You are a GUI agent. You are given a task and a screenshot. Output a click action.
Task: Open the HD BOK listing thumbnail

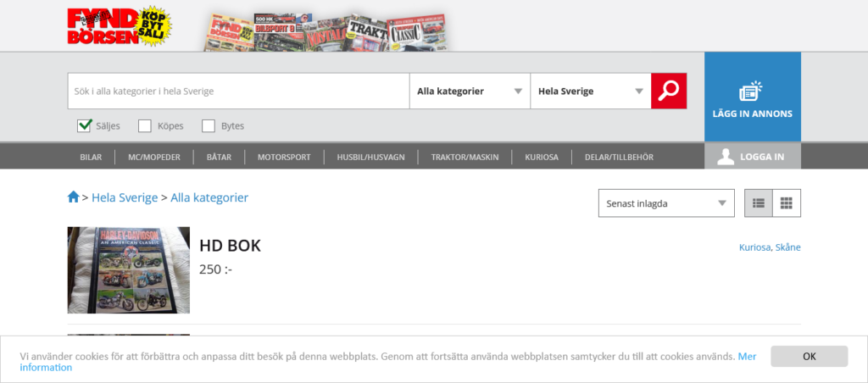coord(129,270)
